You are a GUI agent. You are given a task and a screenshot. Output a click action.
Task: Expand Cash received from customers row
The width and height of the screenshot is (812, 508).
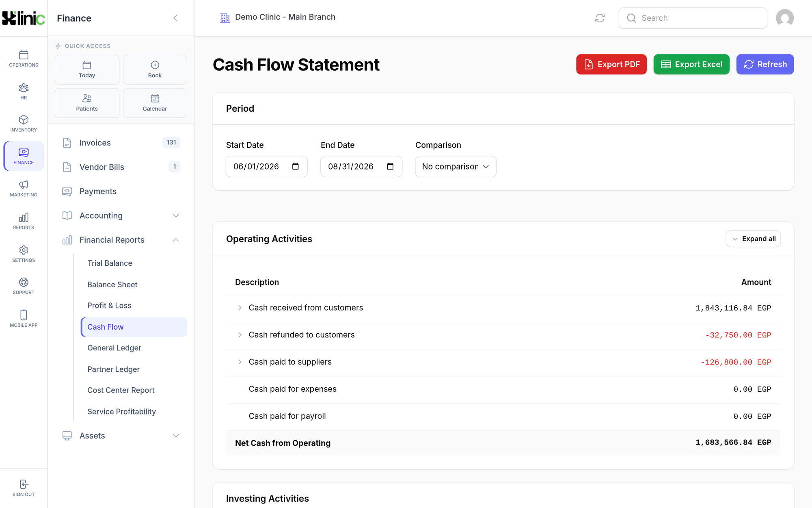240,308
